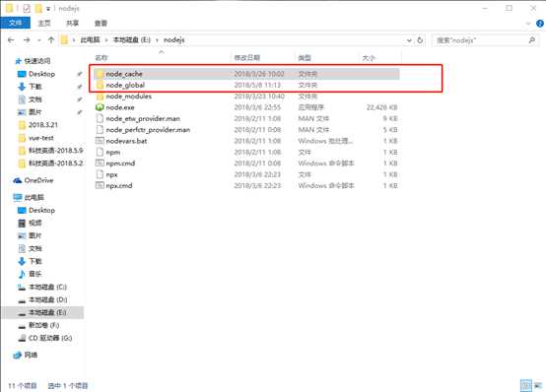This screenshot has width=546, height=392.
Task: Select the node_cache folder icon
Action: tap(100, 74)
